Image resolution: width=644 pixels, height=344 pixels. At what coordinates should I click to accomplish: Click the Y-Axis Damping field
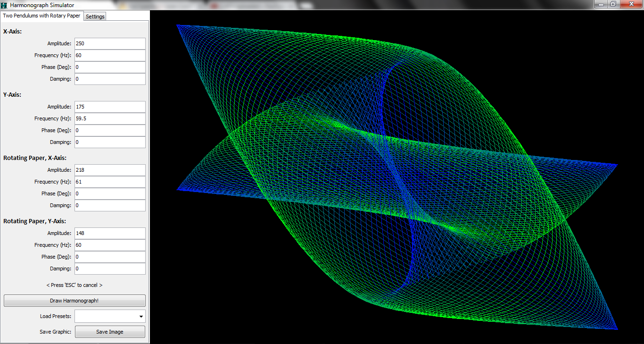tap(110, 142)
